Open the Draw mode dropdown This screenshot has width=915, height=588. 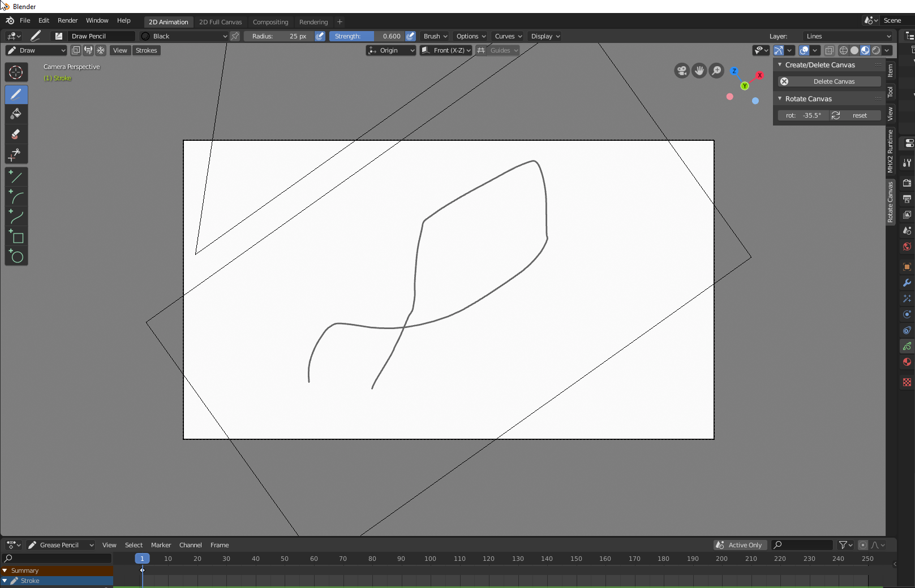click(36, 51)
